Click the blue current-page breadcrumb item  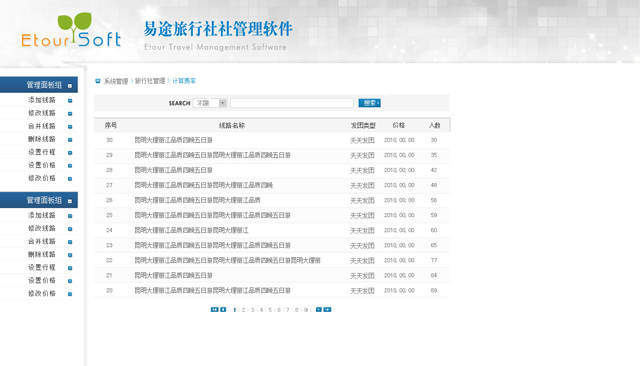pyautogui.click(x=184, y=81)
